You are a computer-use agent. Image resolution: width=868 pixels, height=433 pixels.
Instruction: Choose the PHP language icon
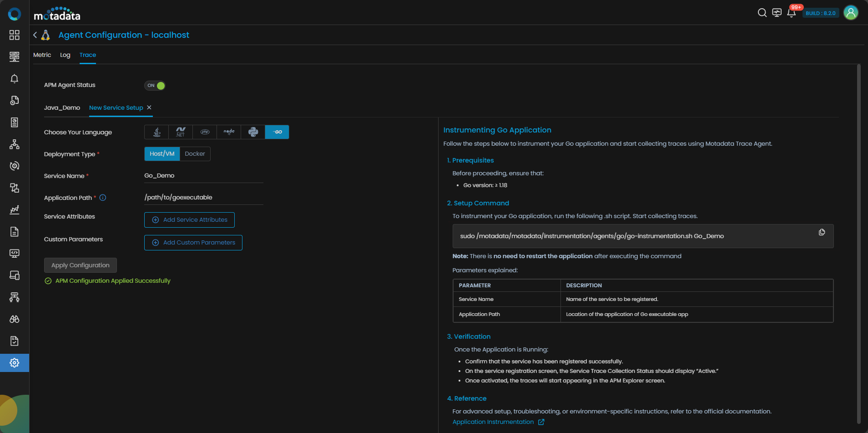pyautogui.click(x=205, y=132)
